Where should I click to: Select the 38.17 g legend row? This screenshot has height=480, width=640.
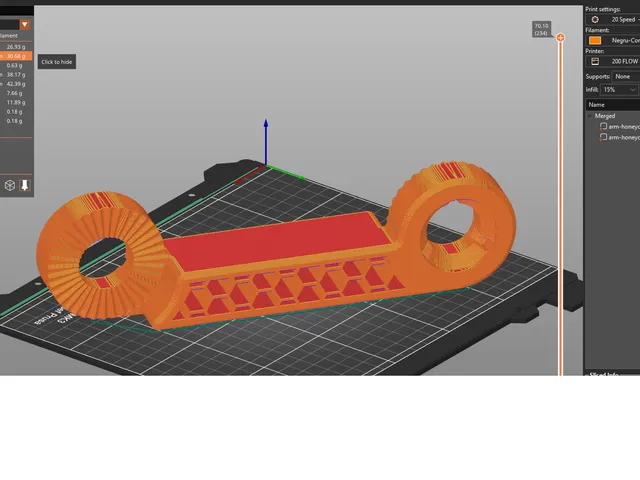[x=16, y=75]
